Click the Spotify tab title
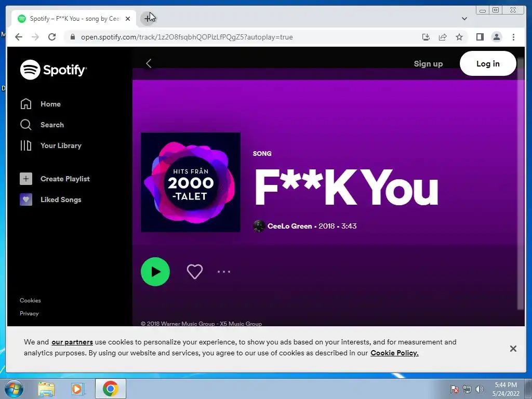 [x=75, y=19]
